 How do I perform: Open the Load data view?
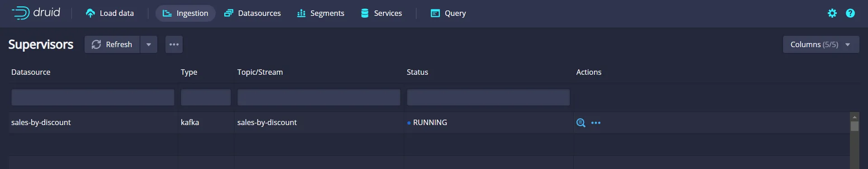pos(110,13)
